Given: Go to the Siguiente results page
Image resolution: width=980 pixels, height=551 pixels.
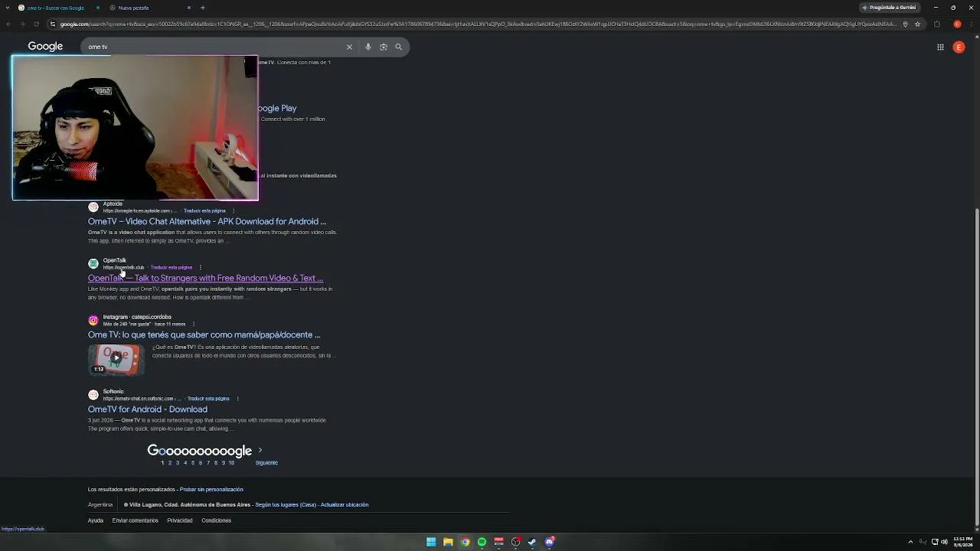Looking at the screenshot, I should pyautogui.click(x=266, y=463).
